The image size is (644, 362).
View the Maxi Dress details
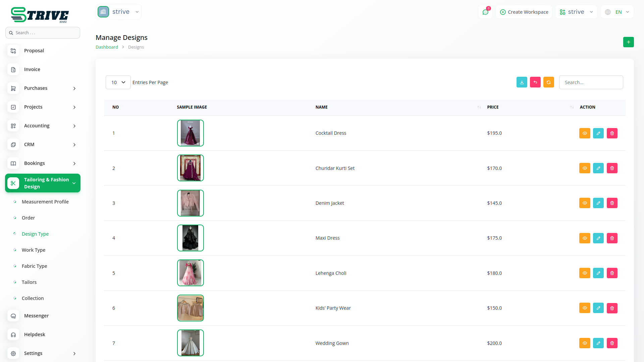[584, 238]
